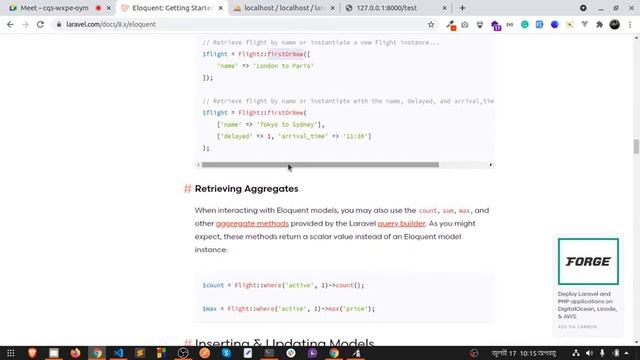Open the file manager from the taskbar

point(54,353)
